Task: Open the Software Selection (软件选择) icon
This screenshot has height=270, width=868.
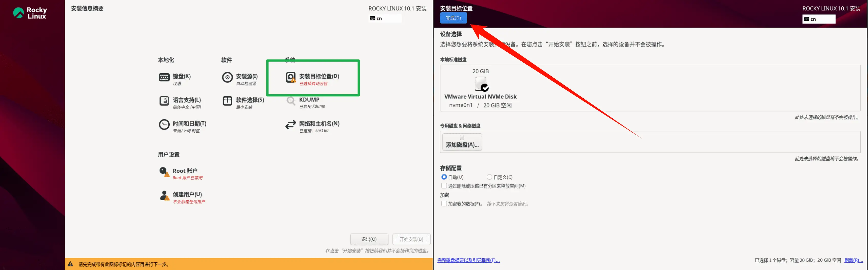Action: click(227, 101)
